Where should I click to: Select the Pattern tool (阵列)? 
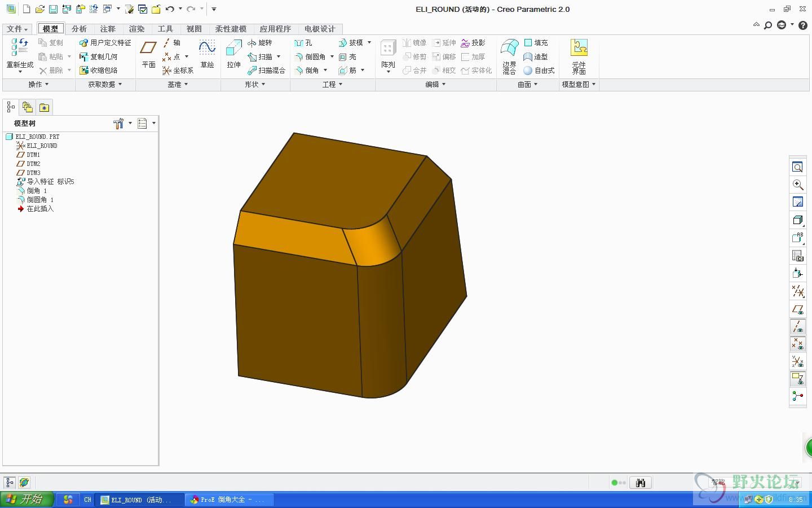(x=388, y=55)
